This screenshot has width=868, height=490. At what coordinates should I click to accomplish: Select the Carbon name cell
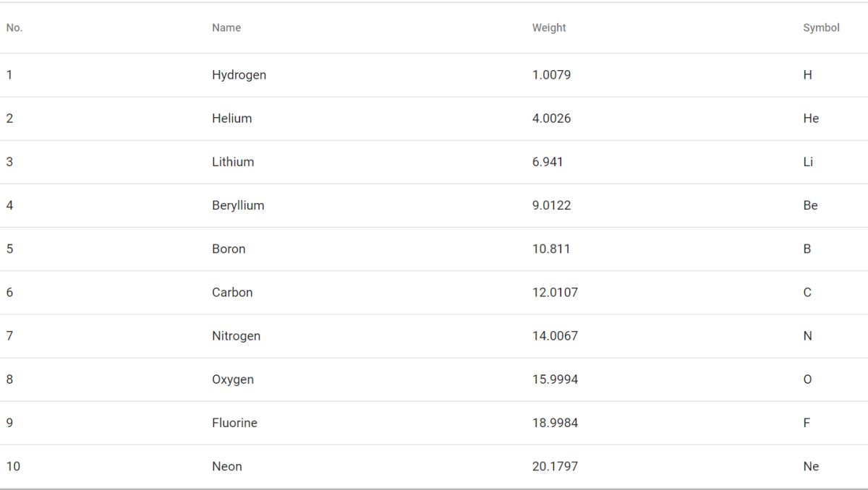(232, 293)
